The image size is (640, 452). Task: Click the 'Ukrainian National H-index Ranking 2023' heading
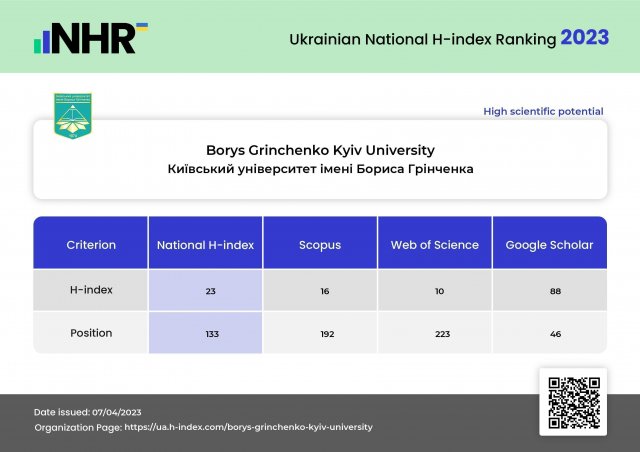click(448, 39)
